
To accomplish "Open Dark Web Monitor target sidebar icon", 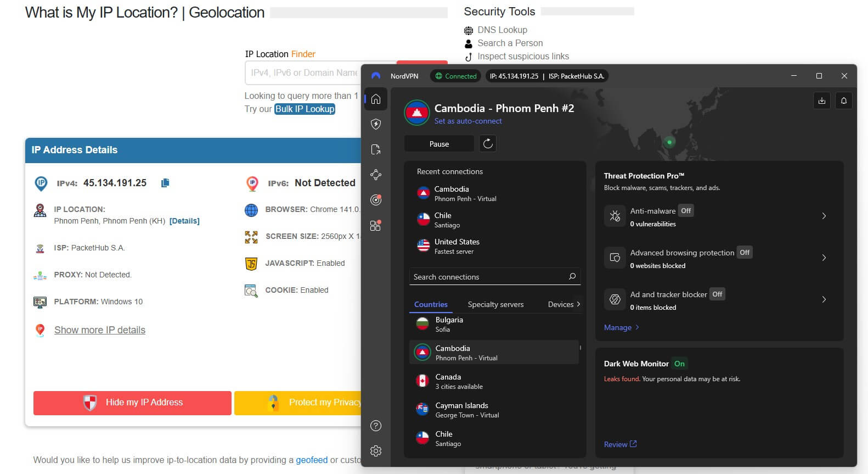I will coord(376,200).
